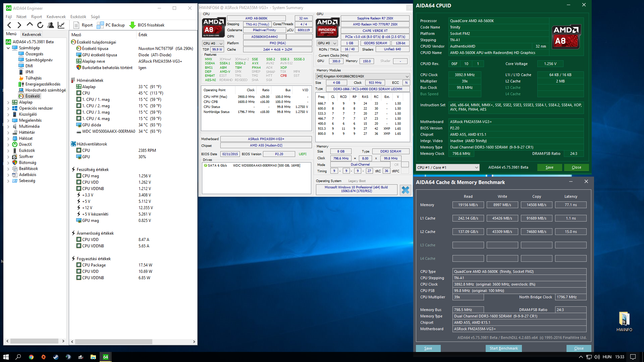Open PC Backup from the toolbar
Image resolution: width=644 pixels, height=362 pixels.
111,25
